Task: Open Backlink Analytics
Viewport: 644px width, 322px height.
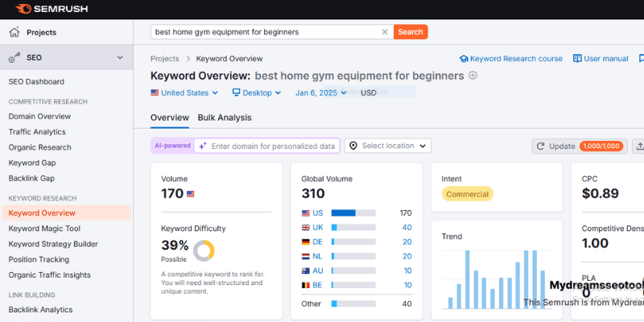Action: (41, 310)
